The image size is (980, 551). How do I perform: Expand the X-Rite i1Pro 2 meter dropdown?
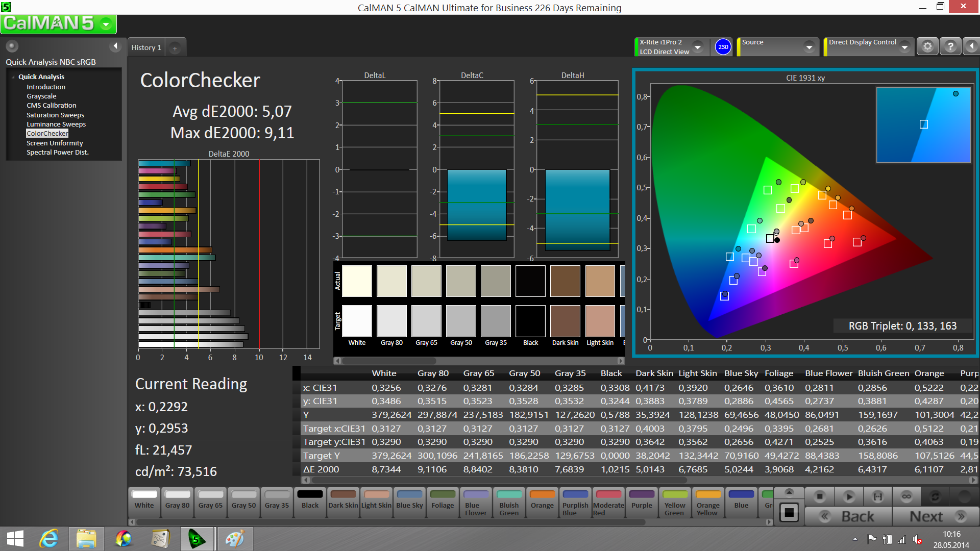pos(698,47)
